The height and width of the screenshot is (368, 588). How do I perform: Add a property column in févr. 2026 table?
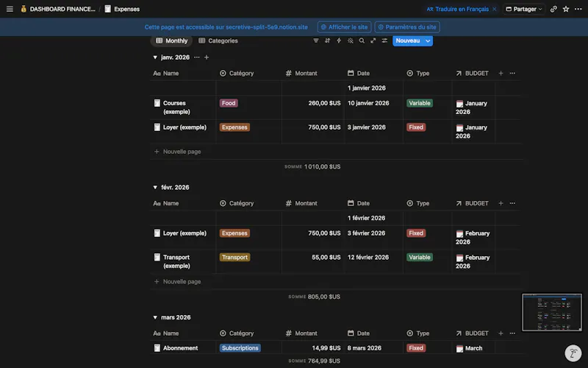pos(501,203)
